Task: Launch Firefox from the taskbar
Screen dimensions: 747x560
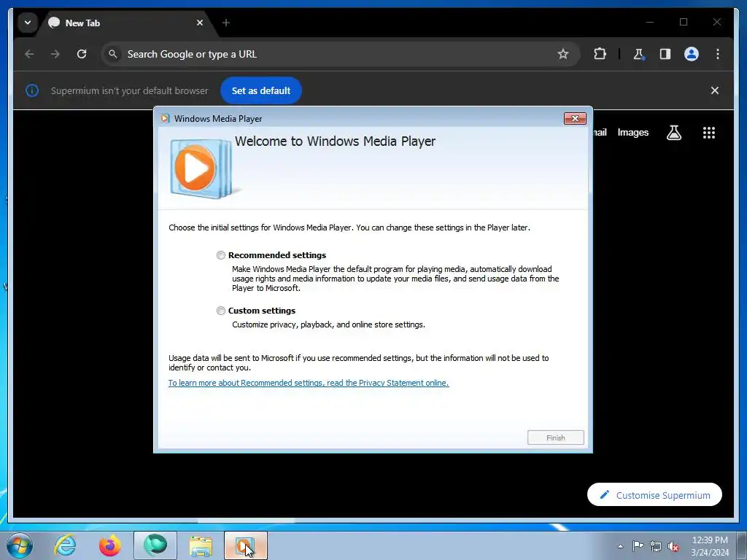Action: point(110,545)
